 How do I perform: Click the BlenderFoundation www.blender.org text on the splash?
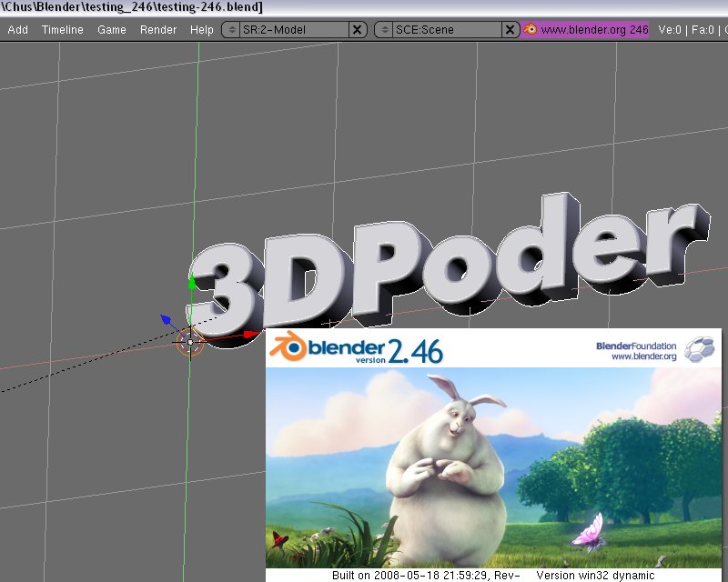636,351
